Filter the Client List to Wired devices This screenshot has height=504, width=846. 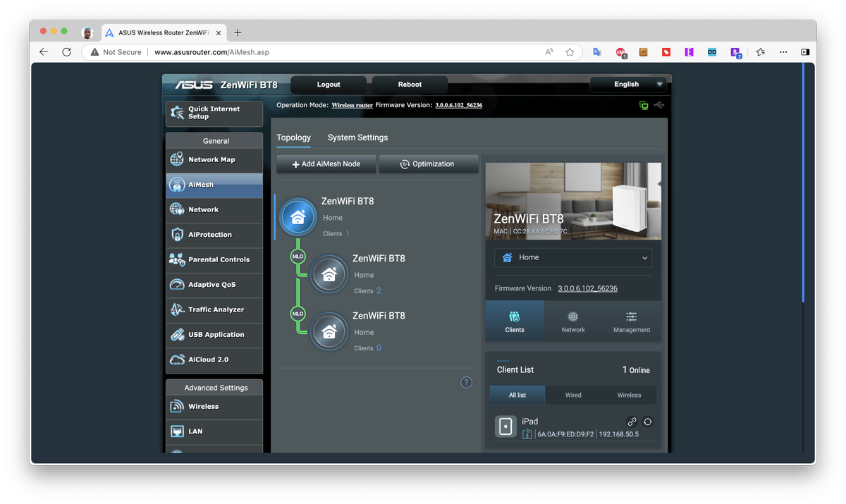(572, 395)
